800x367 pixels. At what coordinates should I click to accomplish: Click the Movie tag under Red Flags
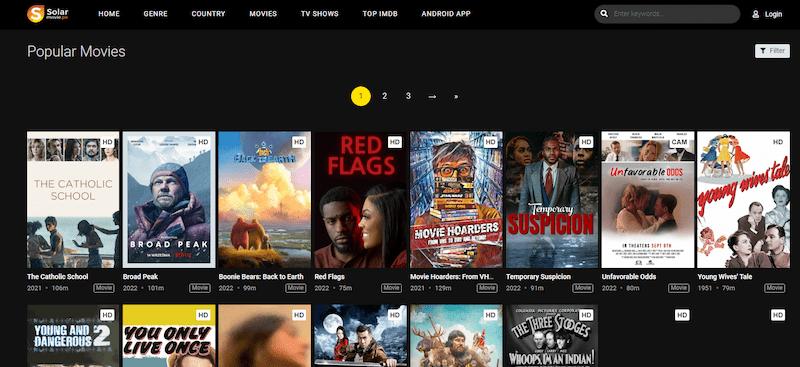click(x=391, y=288)
